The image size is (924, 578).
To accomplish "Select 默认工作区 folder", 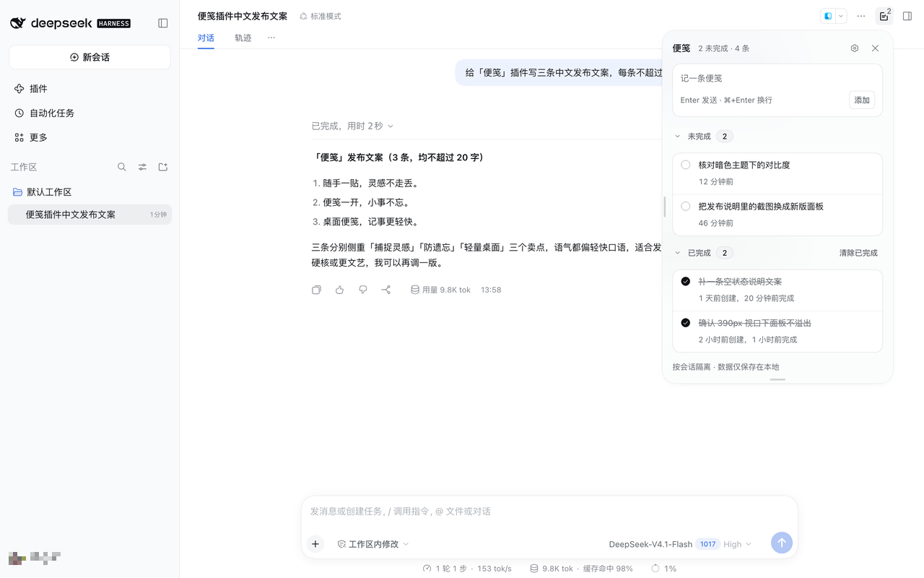I will [90, 192].
